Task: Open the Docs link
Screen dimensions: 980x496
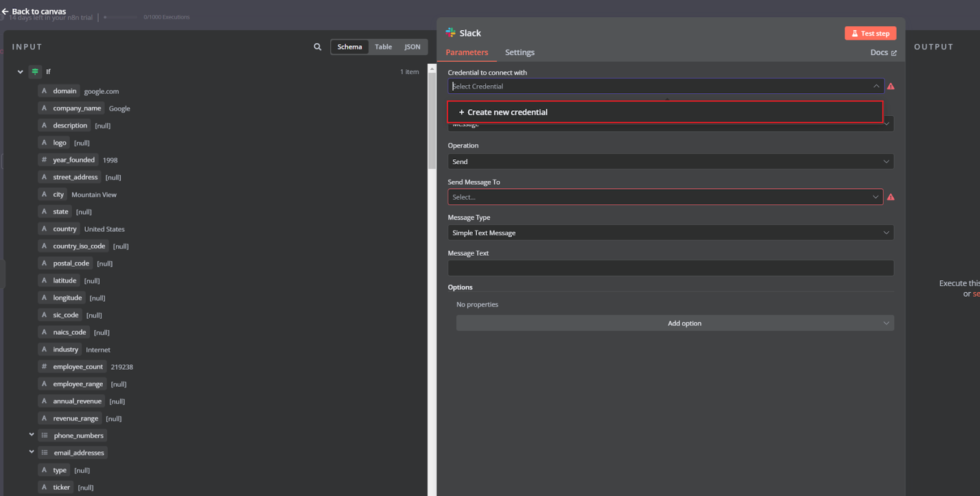Action: click(883, 53)
